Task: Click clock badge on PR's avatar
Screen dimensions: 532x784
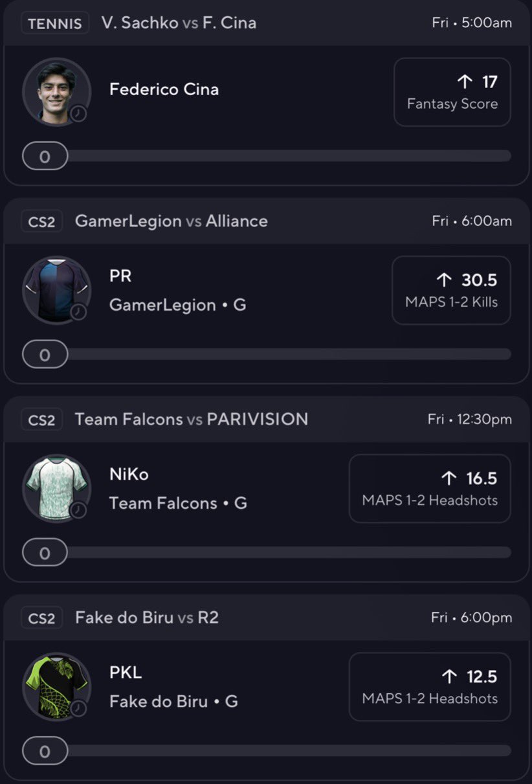Action: pos(78,311)
